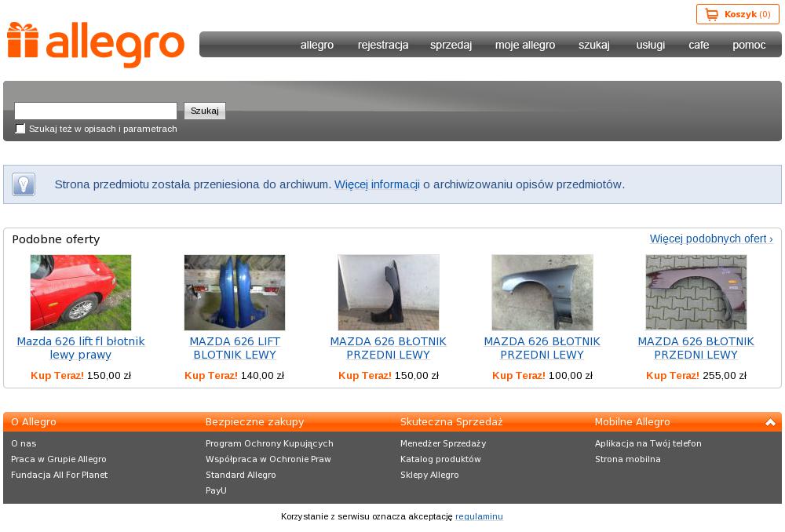Open Więcej podobnych ofert link
The image size is (785, 532).
711,239
